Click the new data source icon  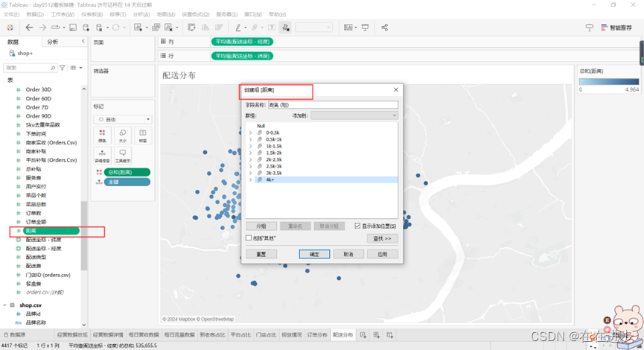coord(86,28)
